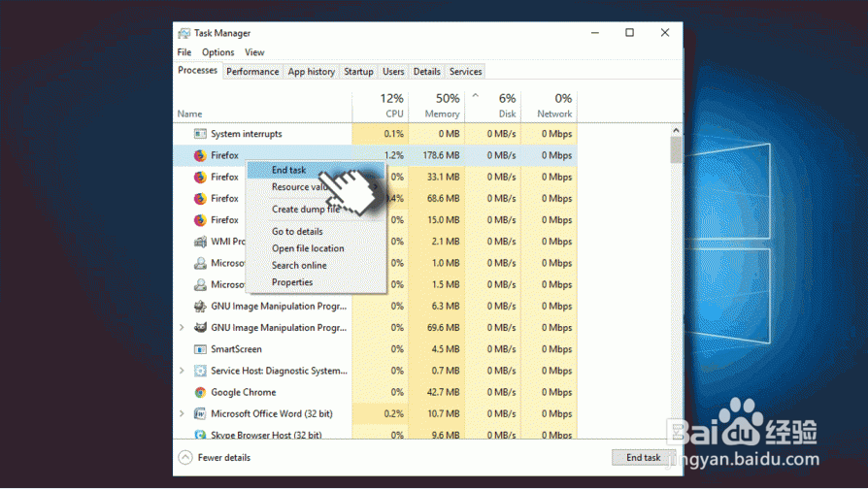Viewport: 868px width, 489px height.
Task: Open the View menu
Action: (x=254, y=52)
